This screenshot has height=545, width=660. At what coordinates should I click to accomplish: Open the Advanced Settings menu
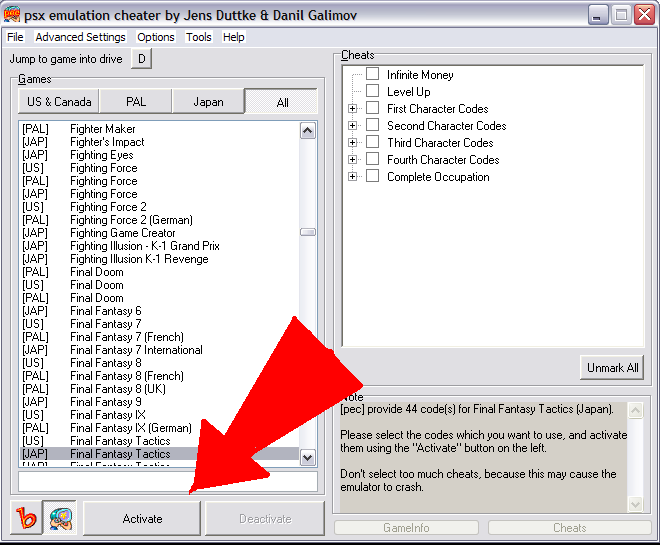coord(80,37)
